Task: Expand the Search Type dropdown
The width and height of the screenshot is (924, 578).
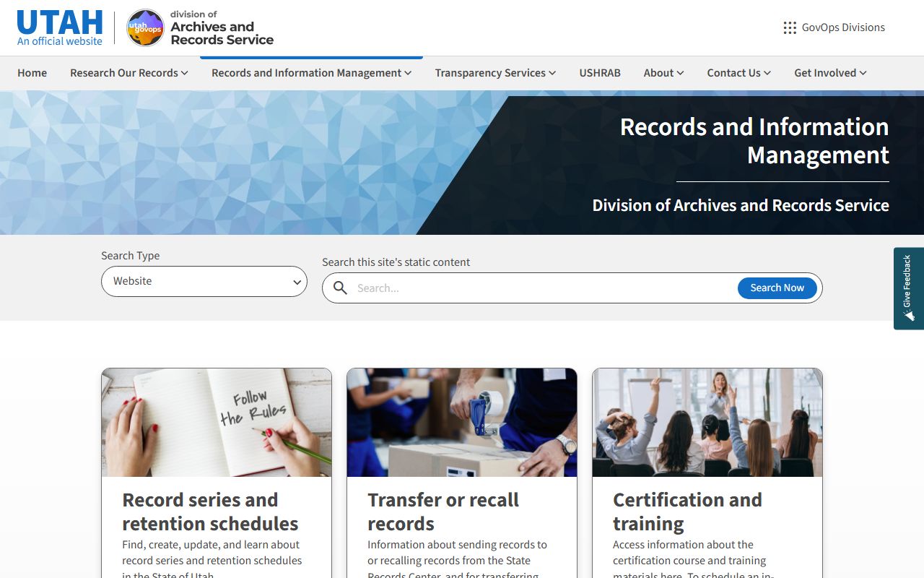Action: pos(204,281)
